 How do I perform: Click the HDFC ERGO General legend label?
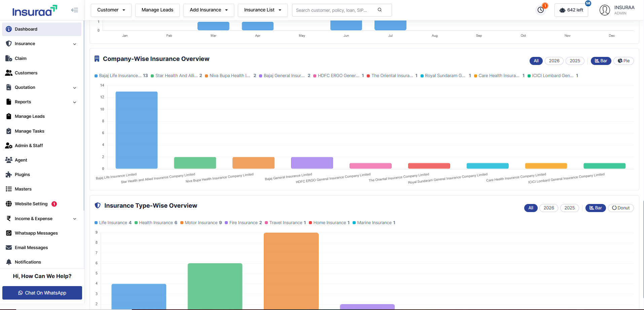(341, 76)
